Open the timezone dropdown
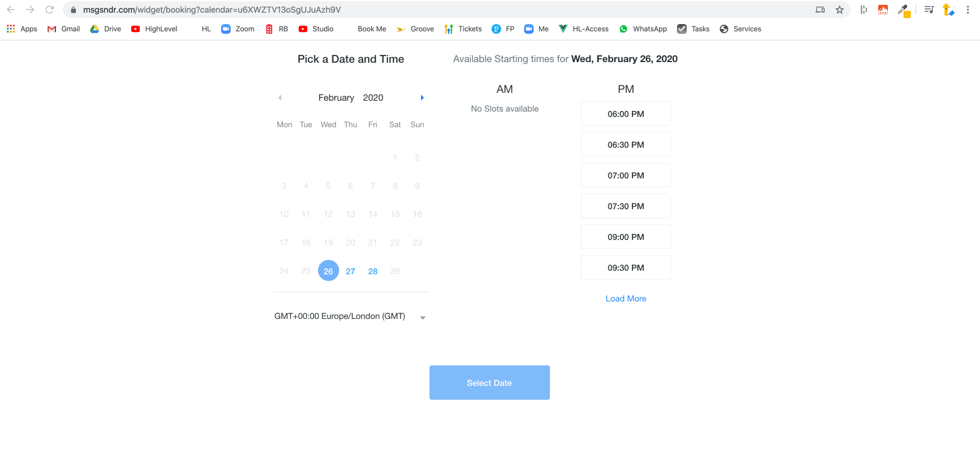 pos(422,317)
